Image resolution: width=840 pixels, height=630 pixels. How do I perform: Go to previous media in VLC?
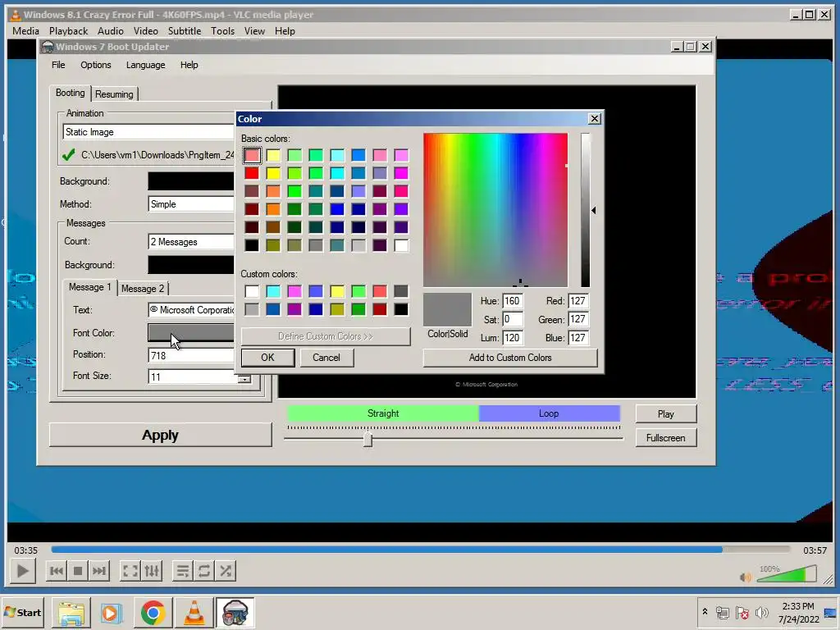[x=57, y=571]
